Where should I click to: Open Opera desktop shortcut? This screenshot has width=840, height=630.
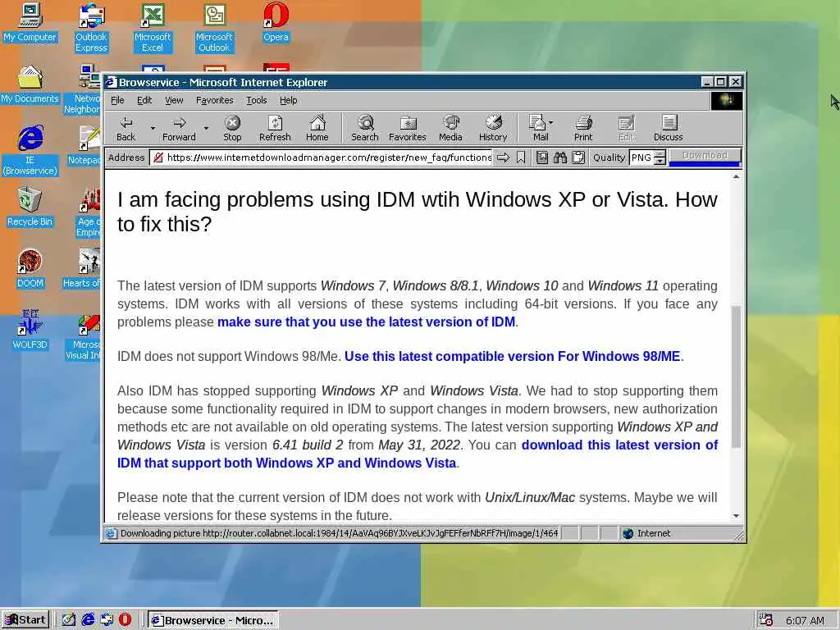[276, 22]
